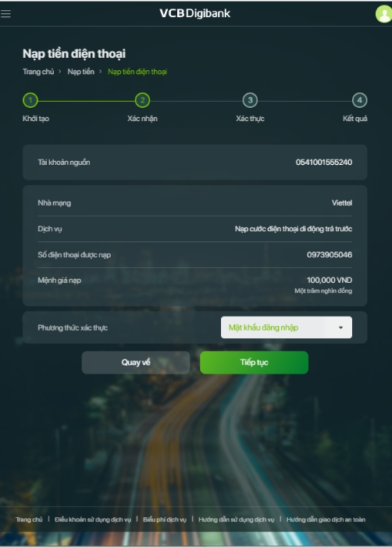Open Hướng dẫn giao dịch an toàn link
392x547 pixels.
pos(326,520)
